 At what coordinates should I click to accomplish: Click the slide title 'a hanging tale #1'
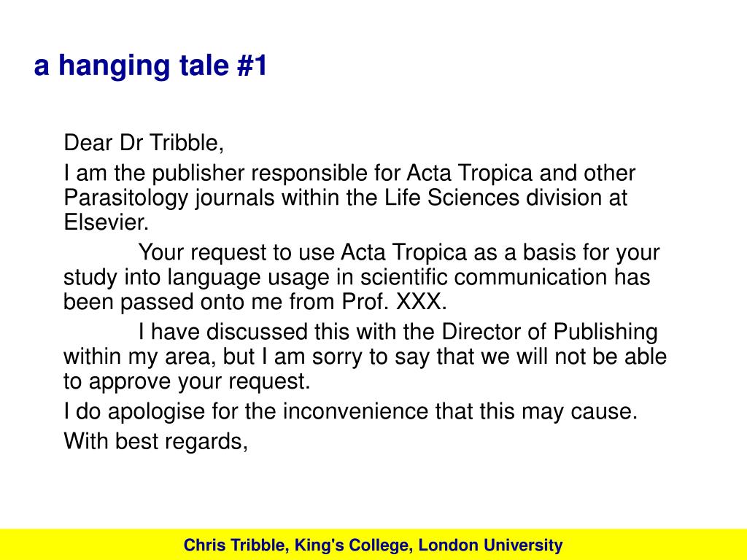[x=150, y=66]
